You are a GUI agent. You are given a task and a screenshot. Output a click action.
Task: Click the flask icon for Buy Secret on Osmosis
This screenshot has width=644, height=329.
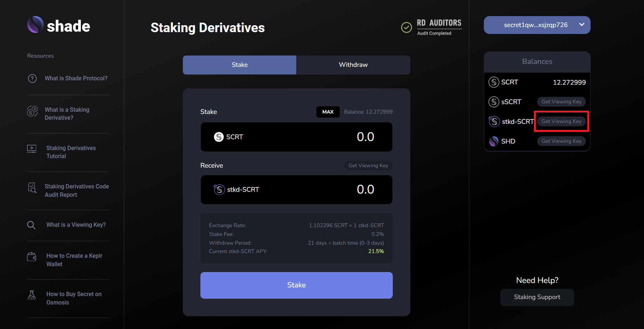click(32, 295)
